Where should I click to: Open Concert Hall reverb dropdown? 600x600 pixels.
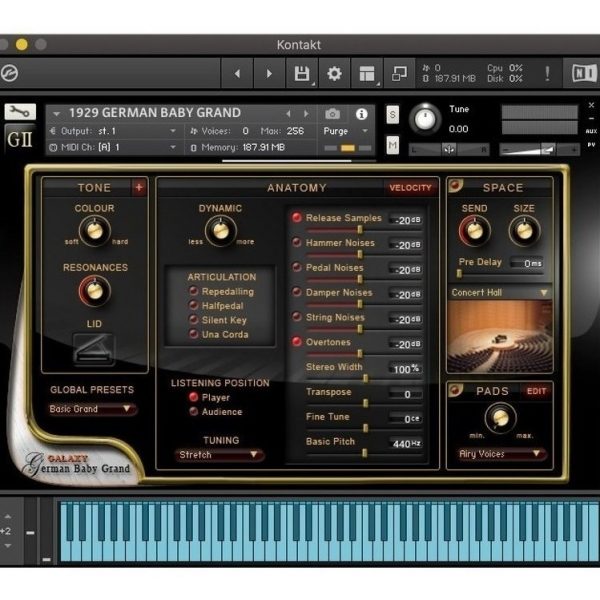(500, 293)
